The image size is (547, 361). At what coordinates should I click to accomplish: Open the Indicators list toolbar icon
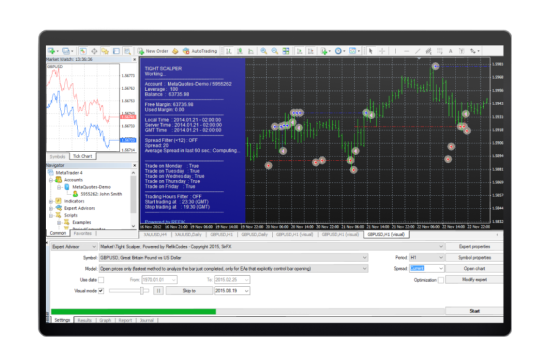325,51
